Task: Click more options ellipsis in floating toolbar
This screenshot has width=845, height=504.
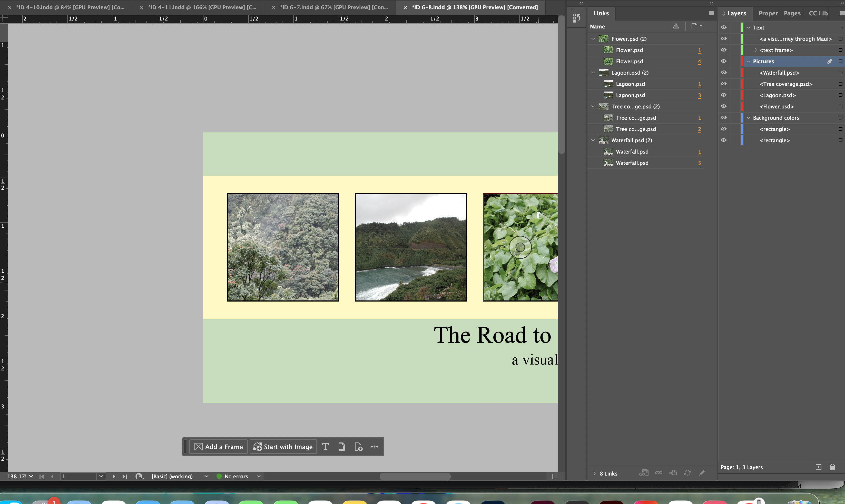Action: [375, 447]
